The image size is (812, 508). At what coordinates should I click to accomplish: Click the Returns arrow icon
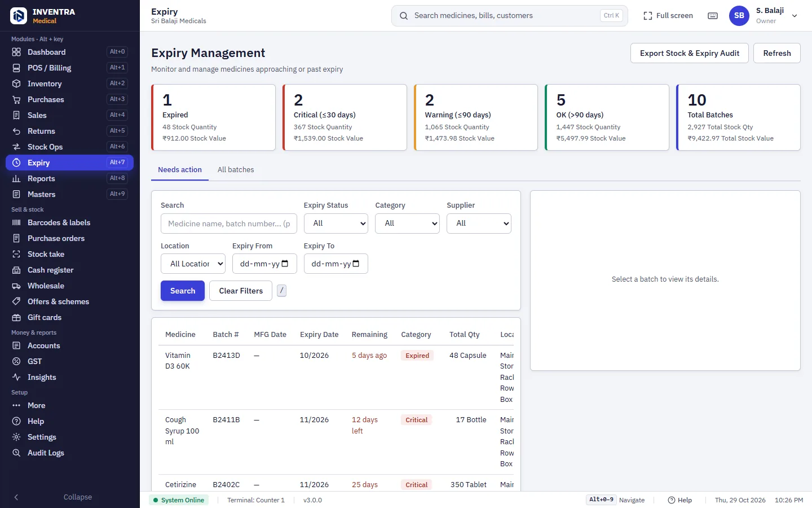coord(16,131)
